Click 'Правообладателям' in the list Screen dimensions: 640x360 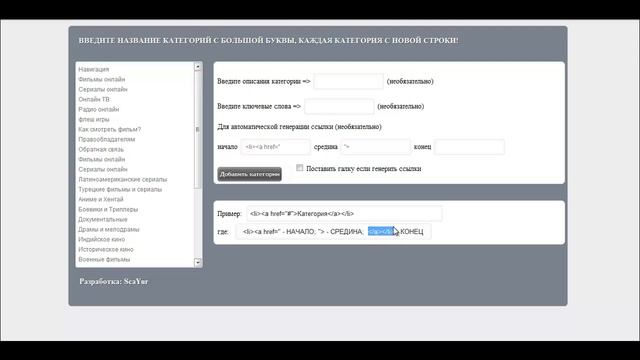(107, 139)
